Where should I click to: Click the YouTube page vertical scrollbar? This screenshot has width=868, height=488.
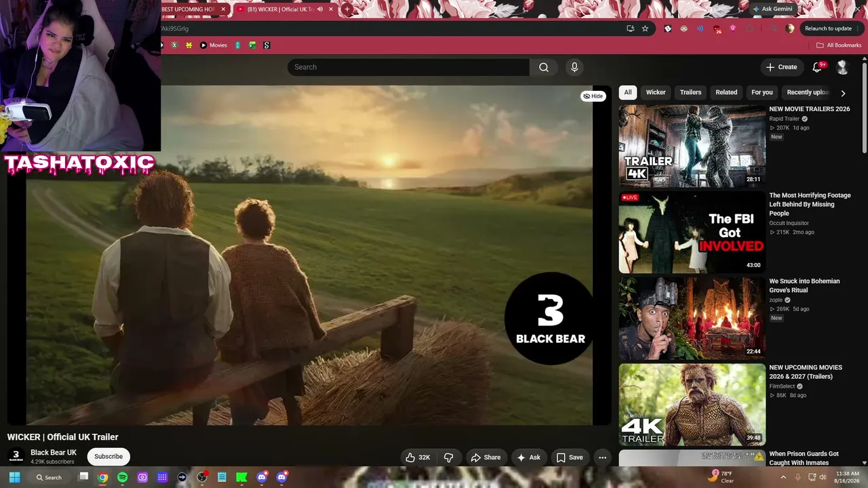pyautogui.click(x=865, y=108)
